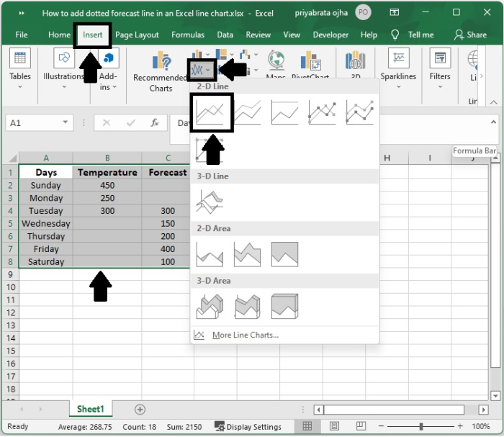Adjust the zoom slider handle

(x=421, y=426)
